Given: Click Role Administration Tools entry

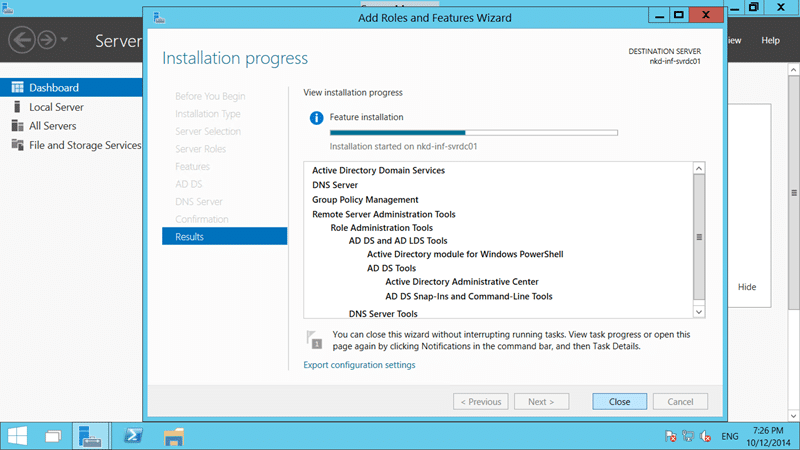Looking at the screenshot, I should tap(381, 228).
